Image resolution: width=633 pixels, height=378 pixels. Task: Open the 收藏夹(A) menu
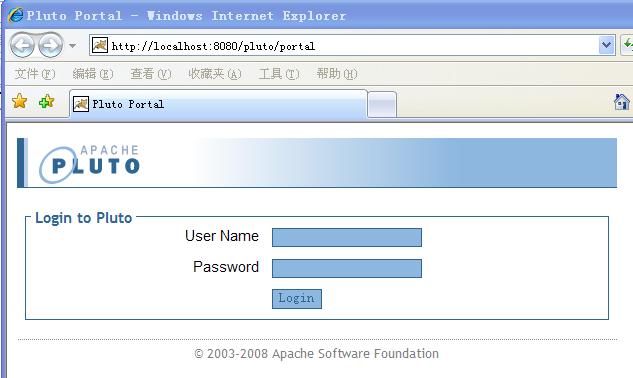click(x=215, y=74)
